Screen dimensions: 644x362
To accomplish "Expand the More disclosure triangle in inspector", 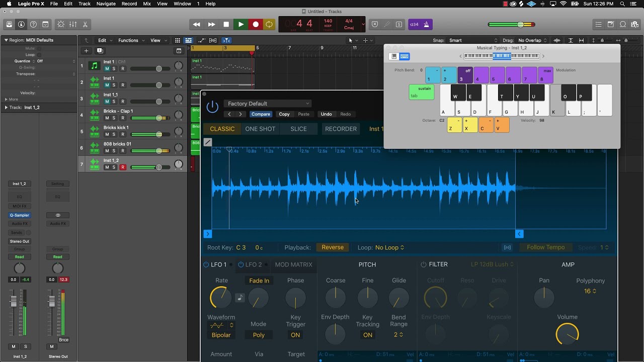I will pos(6,100).
